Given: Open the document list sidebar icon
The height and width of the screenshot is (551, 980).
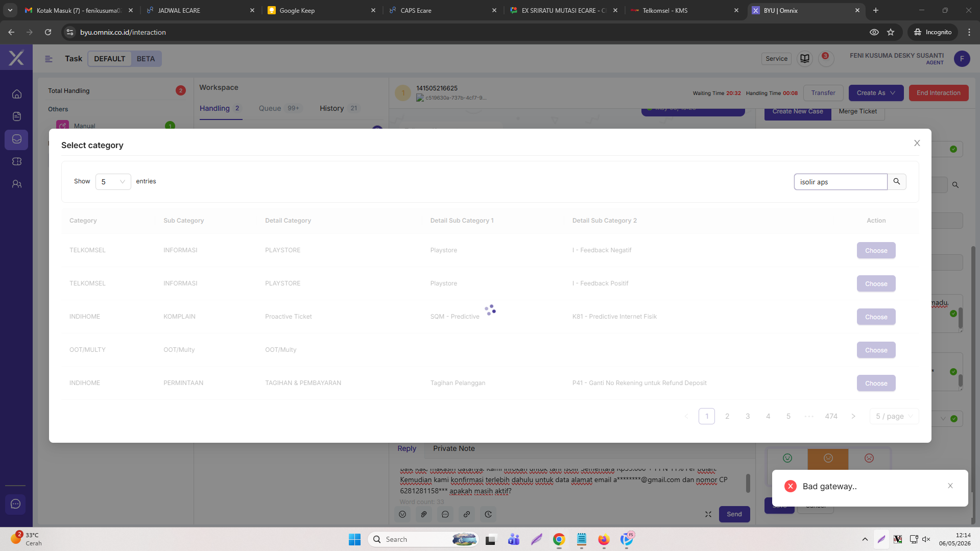Looking at the screenshot, I should [16, 116].
